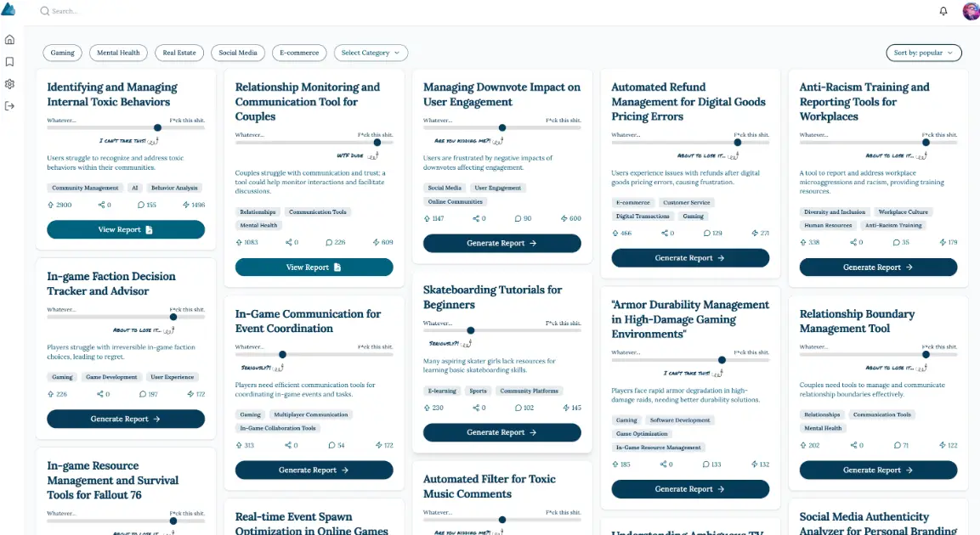
Task: Toggle the Mental Health filter chip
Action: [118, 53]
